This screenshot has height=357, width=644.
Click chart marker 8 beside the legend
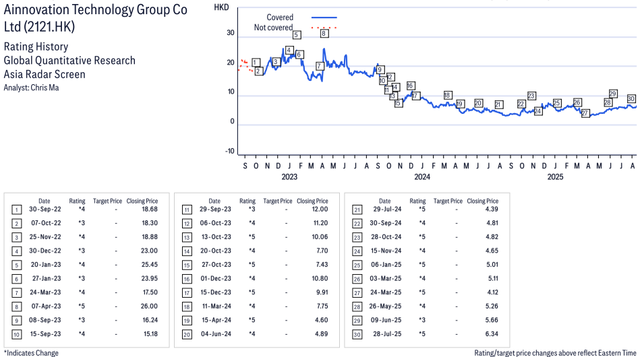pyautogui.click(x=324, y=33)
